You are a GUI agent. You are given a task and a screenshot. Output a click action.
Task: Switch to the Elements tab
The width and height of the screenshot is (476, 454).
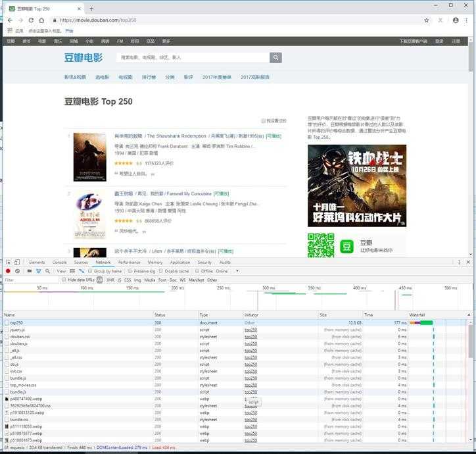click(37, 262)
